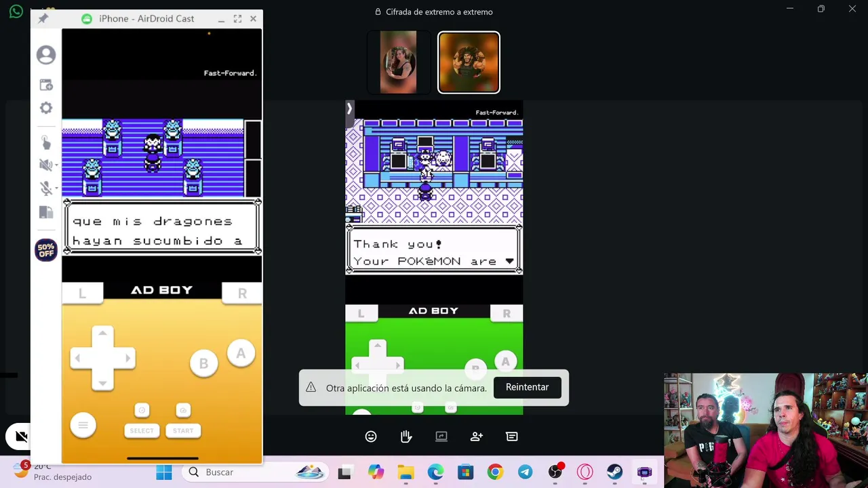Open the Windows Start menu
The width and height of the screenshot is (868, 488).
coord(164,472)
